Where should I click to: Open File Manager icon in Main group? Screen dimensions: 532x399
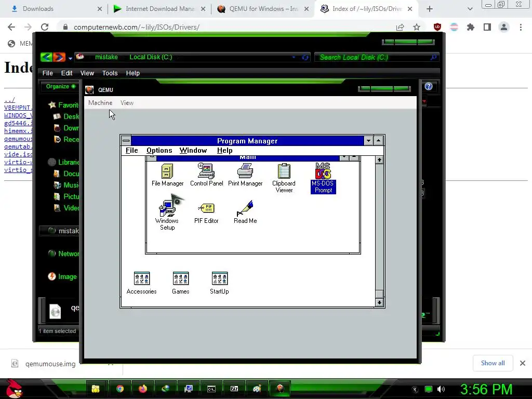(167, 175)
